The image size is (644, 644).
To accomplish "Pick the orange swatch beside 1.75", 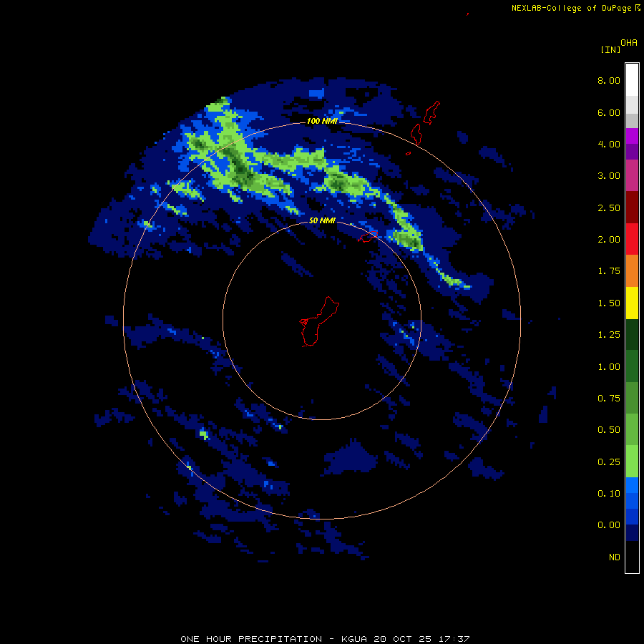I will pos(632,270).
